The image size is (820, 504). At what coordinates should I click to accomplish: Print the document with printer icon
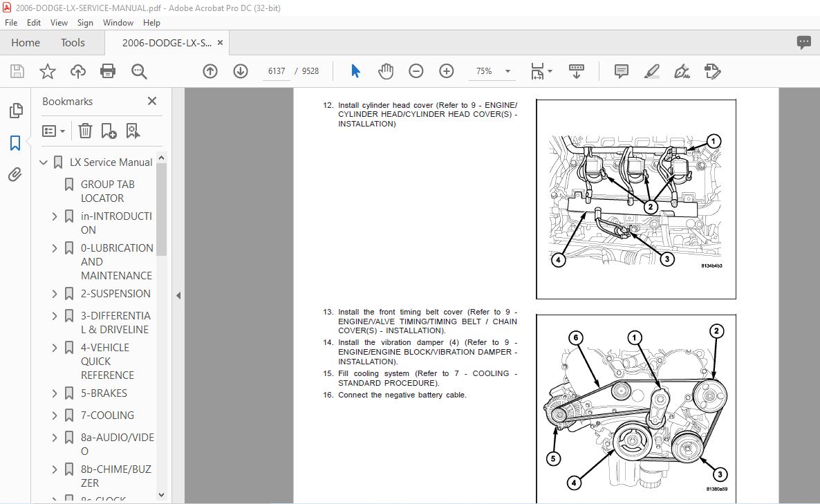pos(108,71)
